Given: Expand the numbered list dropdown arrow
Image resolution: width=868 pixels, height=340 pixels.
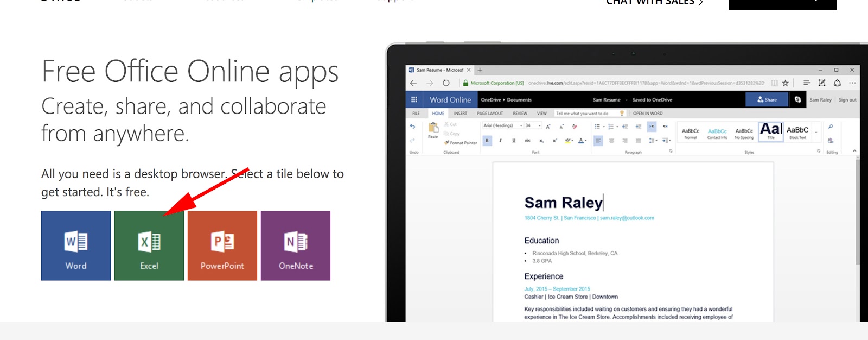Looking at the screenshot, I should (x=617, y=127).
